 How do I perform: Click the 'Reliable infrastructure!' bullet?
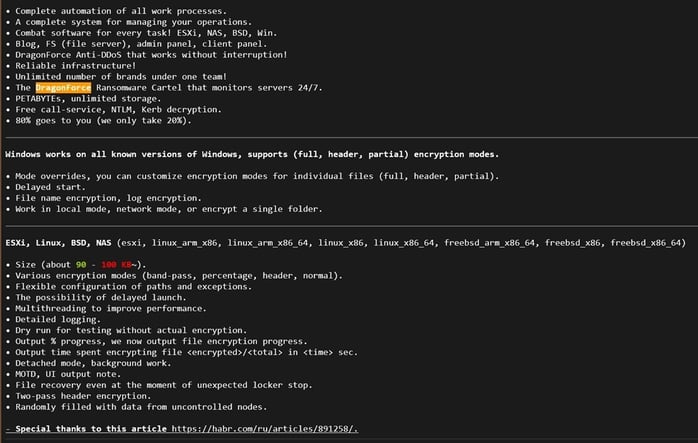click(71, 65)
